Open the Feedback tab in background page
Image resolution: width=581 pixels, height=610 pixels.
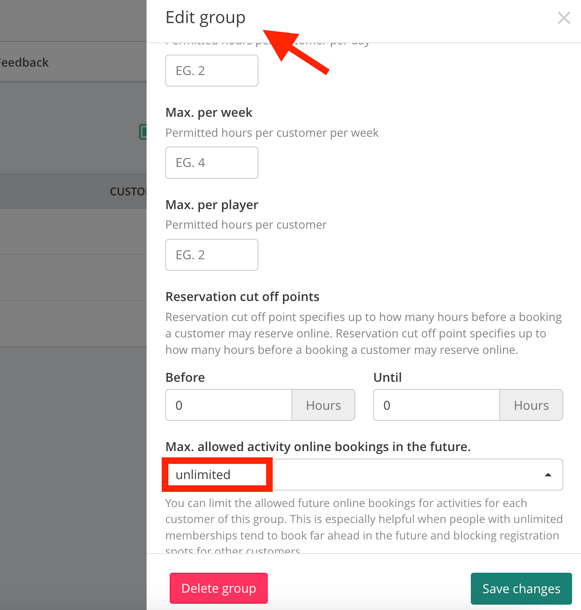coord(23,62)
